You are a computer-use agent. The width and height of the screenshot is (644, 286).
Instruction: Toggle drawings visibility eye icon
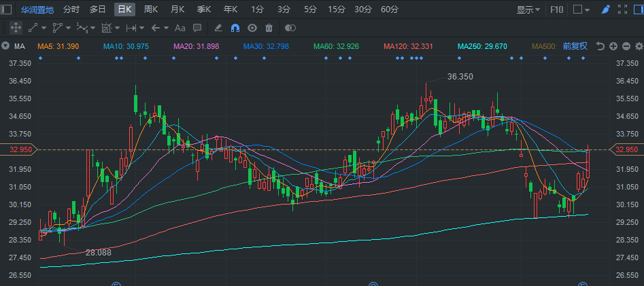coord(252,28)
